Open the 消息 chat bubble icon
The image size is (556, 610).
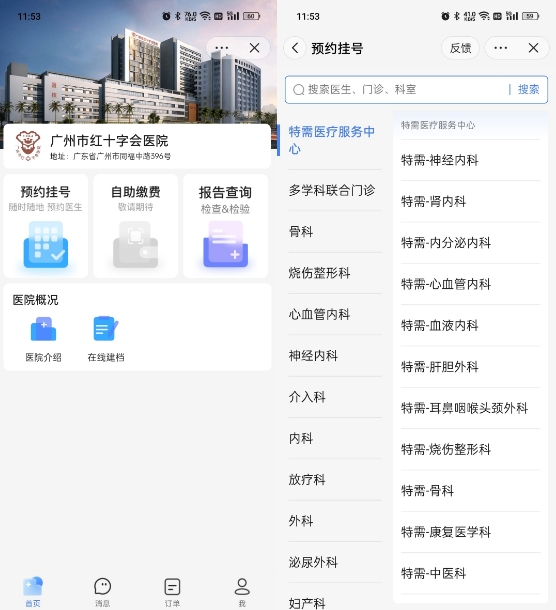click(102, 587)
